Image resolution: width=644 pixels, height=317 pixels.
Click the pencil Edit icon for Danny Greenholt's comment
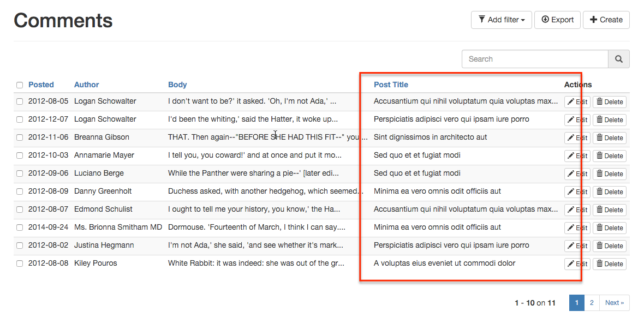[571, 192]
